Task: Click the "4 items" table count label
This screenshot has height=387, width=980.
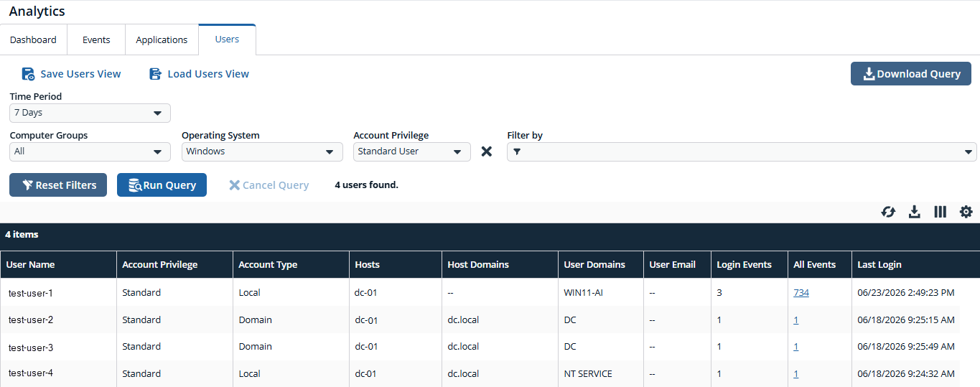Action: (x=22, y=234)
